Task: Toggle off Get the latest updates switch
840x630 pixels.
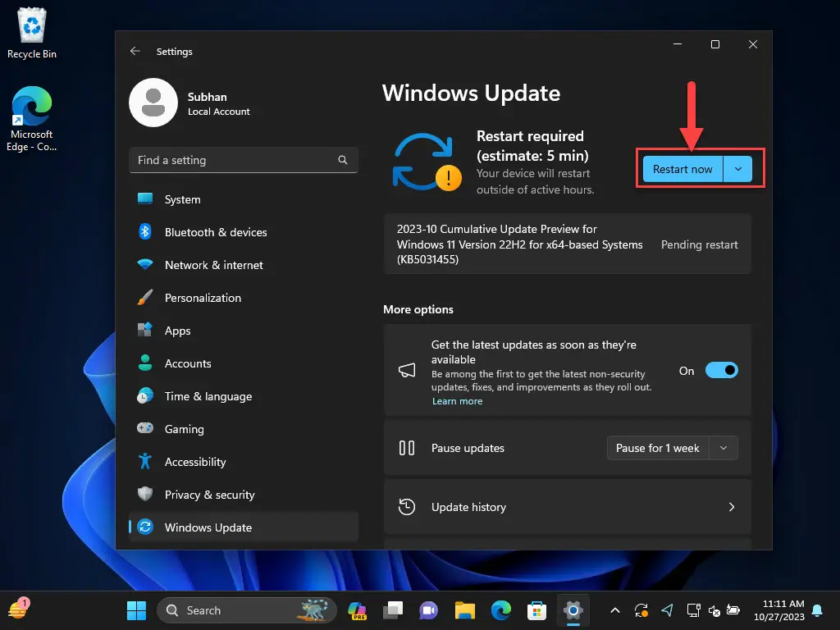Action: 722,370
